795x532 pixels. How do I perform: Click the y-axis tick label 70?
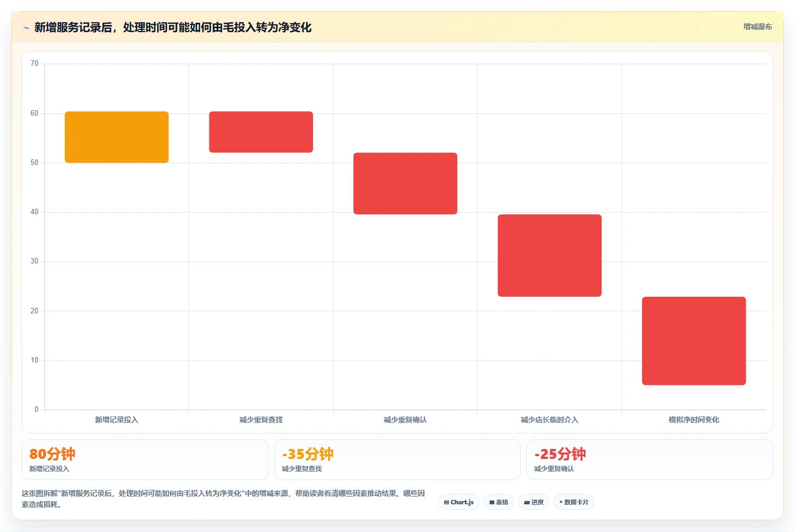[x=34, y=64]
